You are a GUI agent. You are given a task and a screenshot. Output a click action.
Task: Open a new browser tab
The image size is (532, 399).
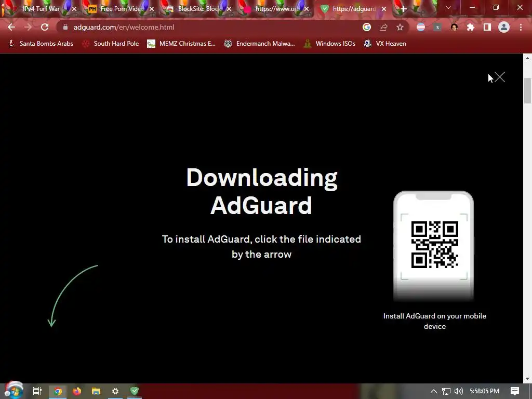[403, 9]
